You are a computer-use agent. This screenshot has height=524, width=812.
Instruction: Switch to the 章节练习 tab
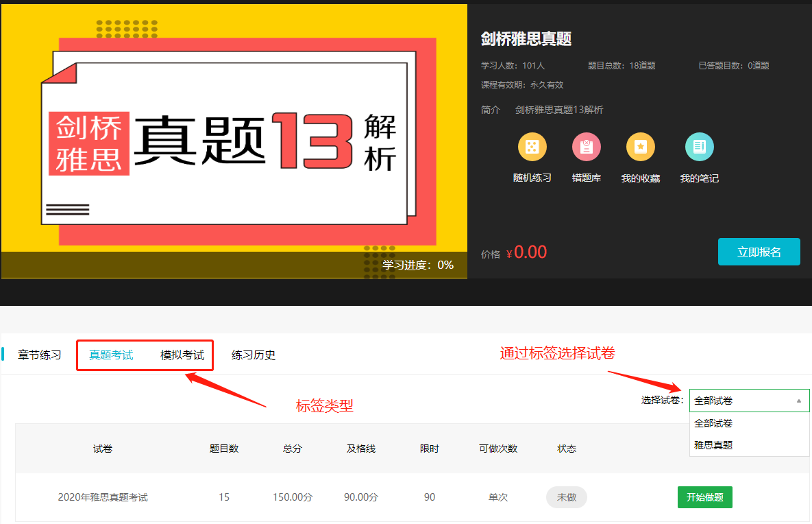(39, 355)
